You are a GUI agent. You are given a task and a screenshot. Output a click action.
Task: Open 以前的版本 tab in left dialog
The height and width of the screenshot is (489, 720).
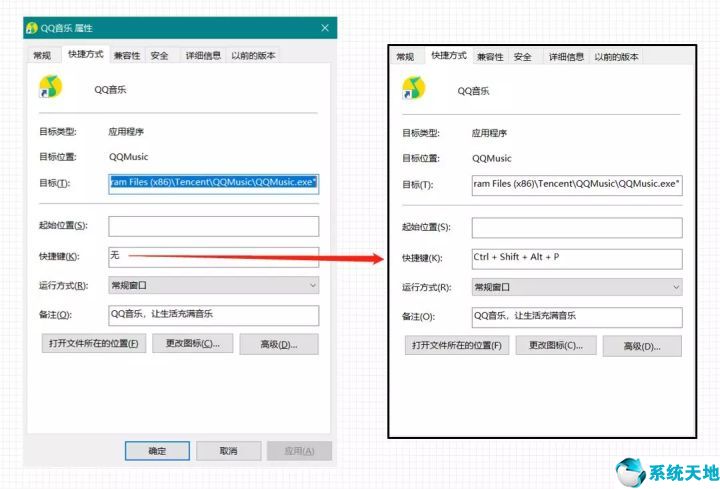point(253,56)
